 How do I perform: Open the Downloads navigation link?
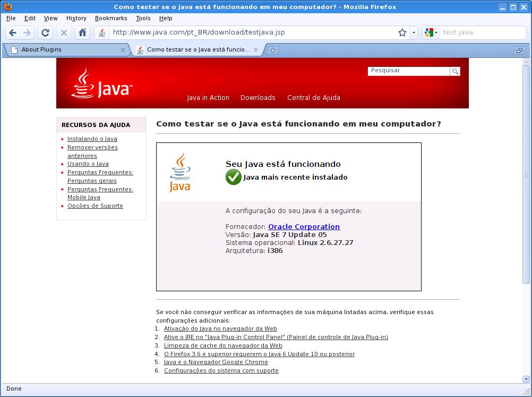[258, 98]
